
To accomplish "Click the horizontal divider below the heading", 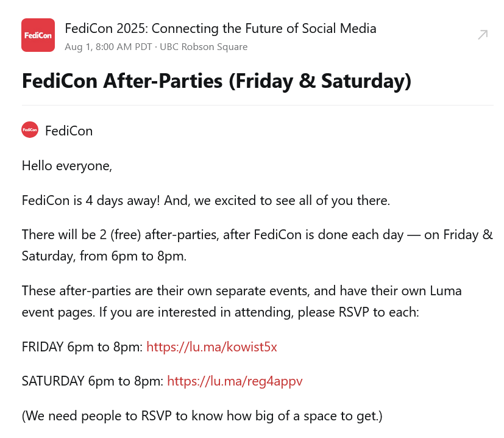I will point(257,105).
